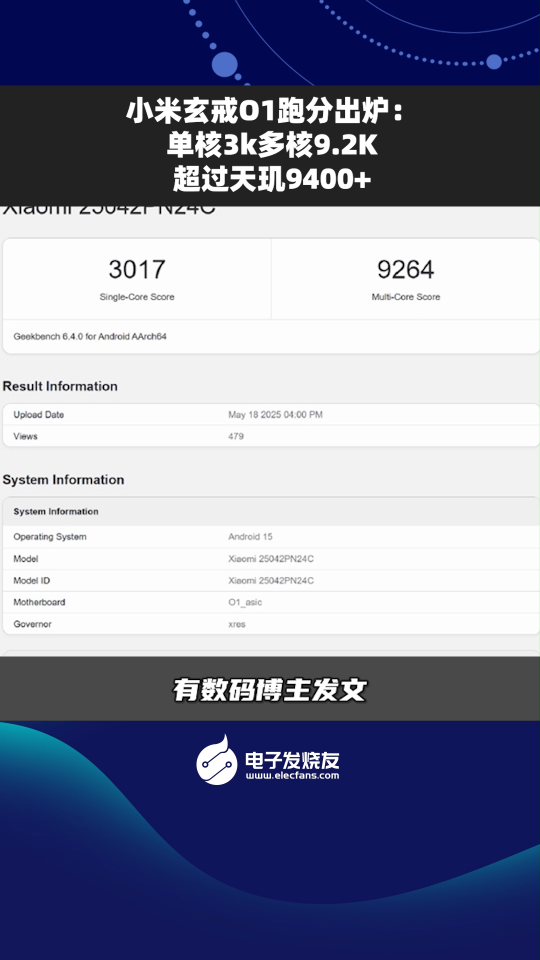Screen dimensions: 540x960
Task: Click the large blue dot decoration at top
Action: tap(224, 64)
